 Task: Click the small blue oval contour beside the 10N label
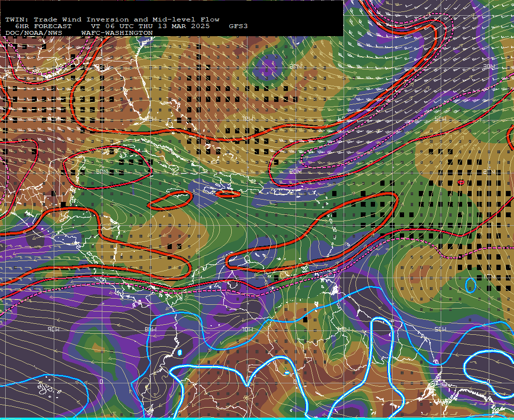(471, 285)
